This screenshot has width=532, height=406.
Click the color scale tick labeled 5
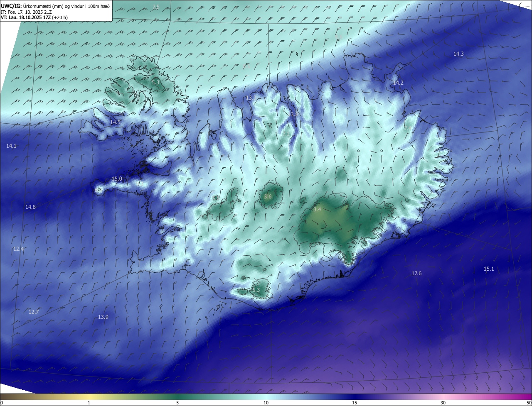click(x=177, y=403)
